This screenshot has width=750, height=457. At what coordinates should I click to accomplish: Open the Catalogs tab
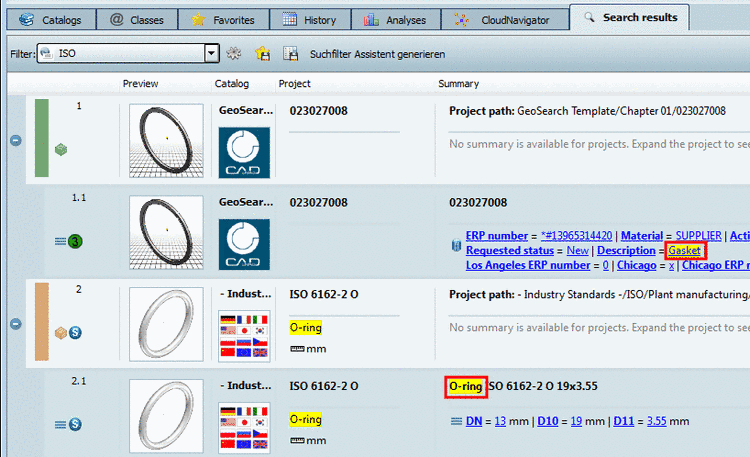pos(51,20)
